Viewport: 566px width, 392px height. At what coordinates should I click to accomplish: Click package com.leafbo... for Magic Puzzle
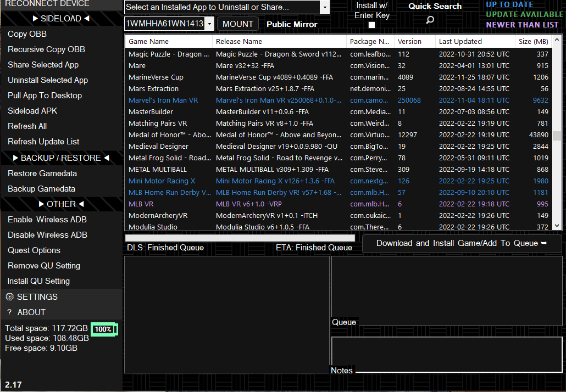click(370, 54)
